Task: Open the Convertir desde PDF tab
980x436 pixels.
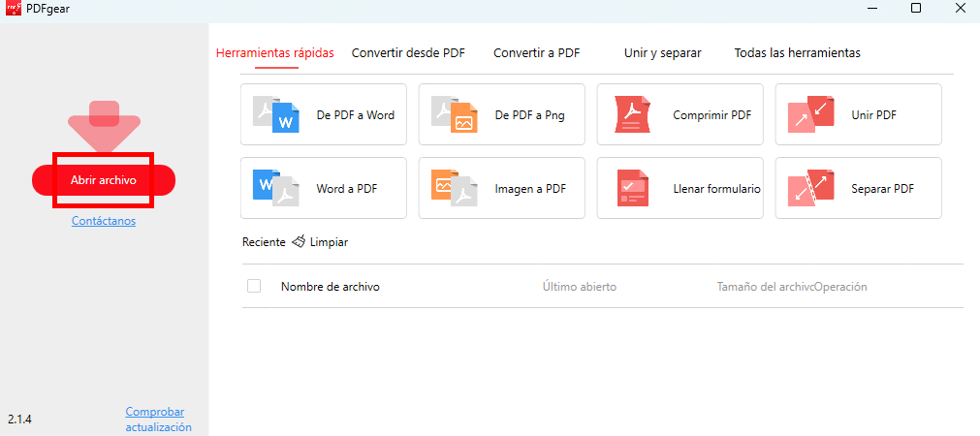Action: 408,53
